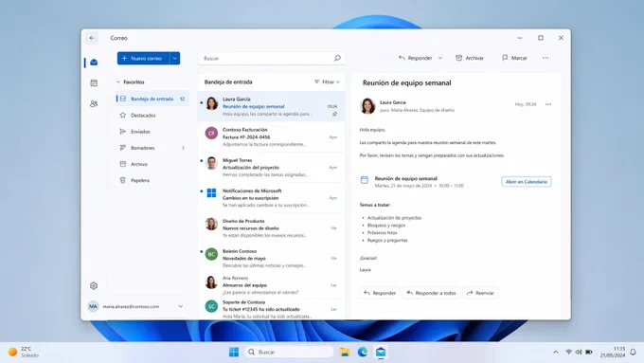Click the Responder button below the message
644x363 pixels.
pyautogui.click(x=380, y=293)
